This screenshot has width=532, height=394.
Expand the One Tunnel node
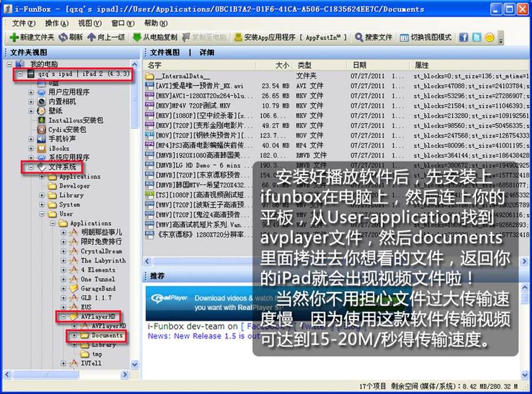[x=63, y=279]
